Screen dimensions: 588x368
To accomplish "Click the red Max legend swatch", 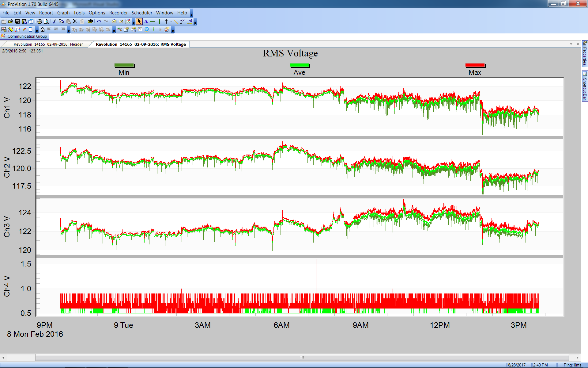I will click(x=475, y=65).
